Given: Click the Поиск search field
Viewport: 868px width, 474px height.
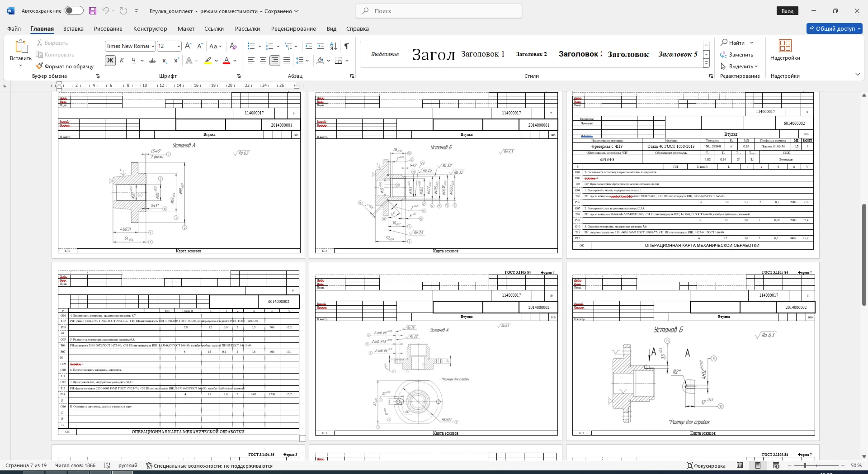Looking at the screenshot, I should click(x=439, y=11).
